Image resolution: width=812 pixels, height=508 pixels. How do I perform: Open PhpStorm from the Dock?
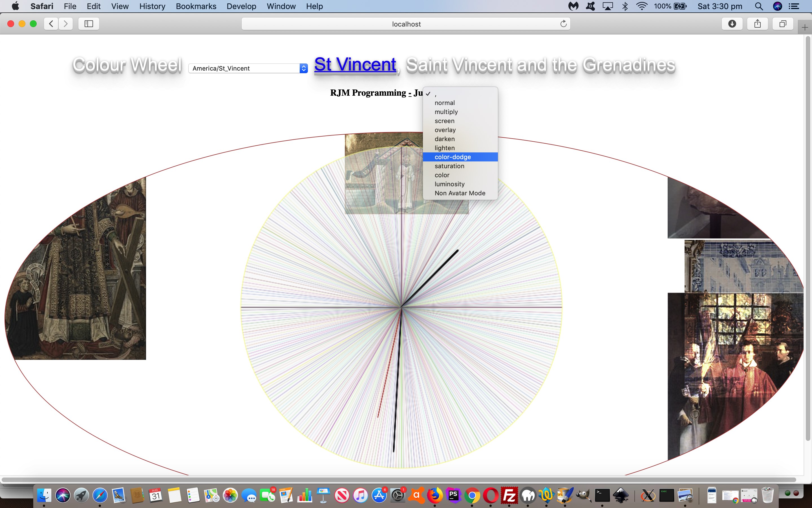coord(453,495)
